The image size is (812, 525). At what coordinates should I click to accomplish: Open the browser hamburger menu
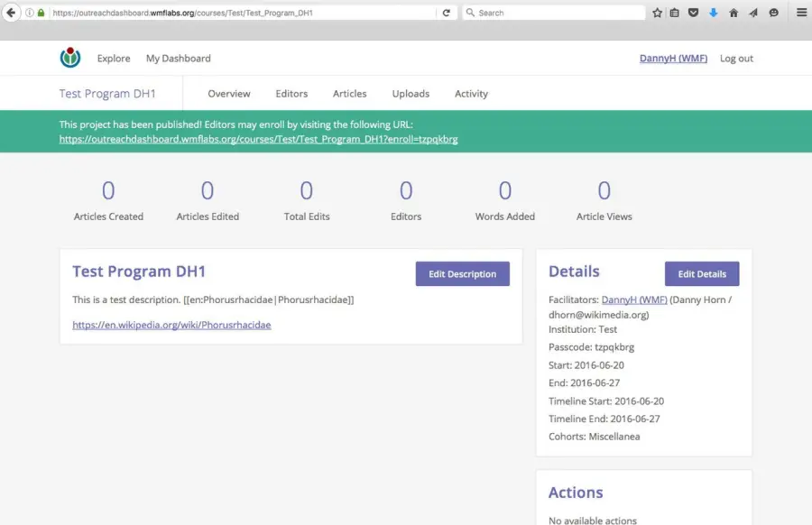click(801, 13)
